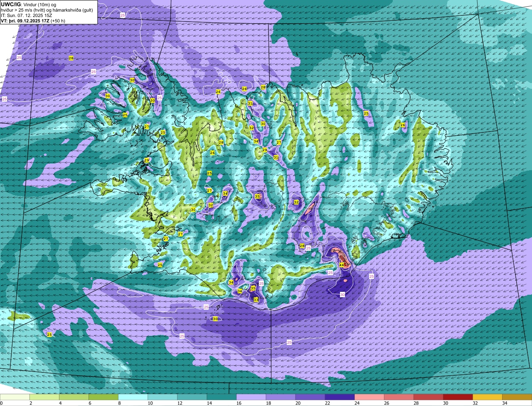The image size is (532, 406).
Task: Select the 8–10 light cyan scale swatch
Action: 133,397
